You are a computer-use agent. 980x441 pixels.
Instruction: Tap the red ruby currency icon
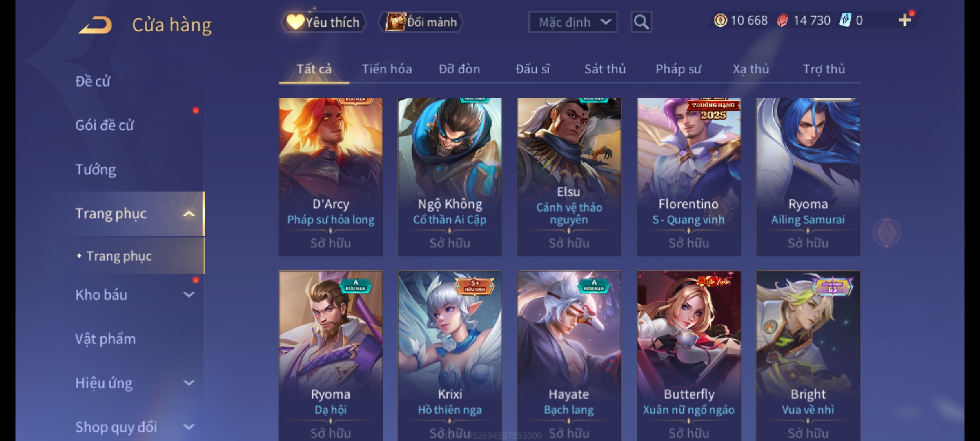click(x=782, y=20)
